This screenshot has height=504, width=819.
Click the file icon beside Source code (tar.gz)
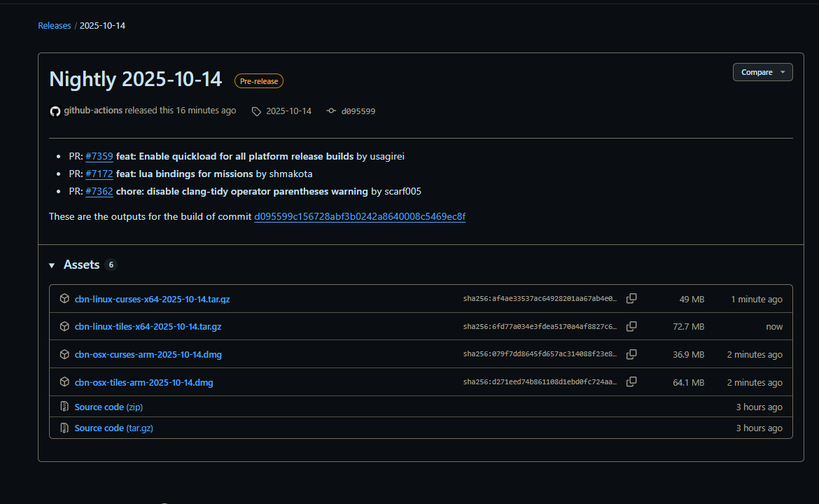(x=64, y=428)
